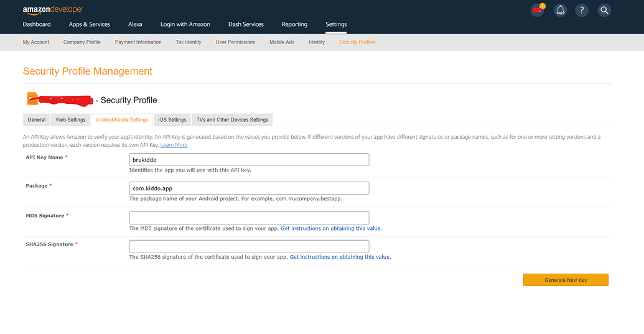644x334 pixels.
Task: Open the Settings menu
Action: (336, 24)
